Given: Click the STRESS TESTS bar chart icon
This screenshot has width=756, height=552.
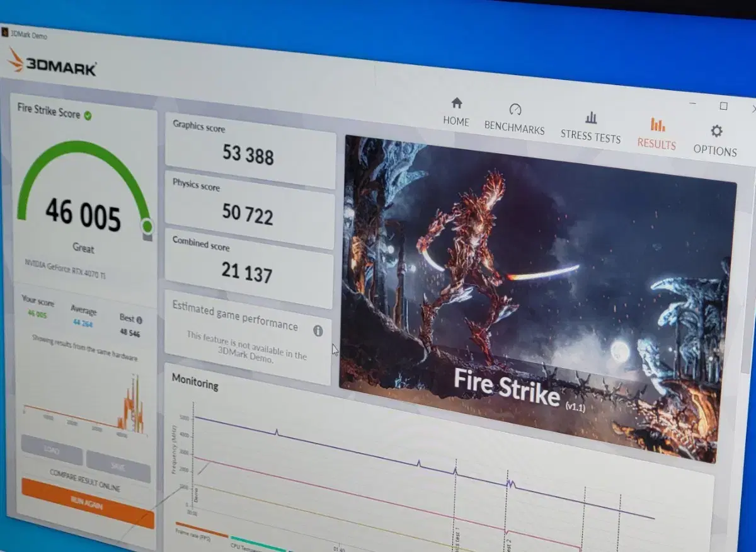Looking at the screenshot, I should (591, 117).
